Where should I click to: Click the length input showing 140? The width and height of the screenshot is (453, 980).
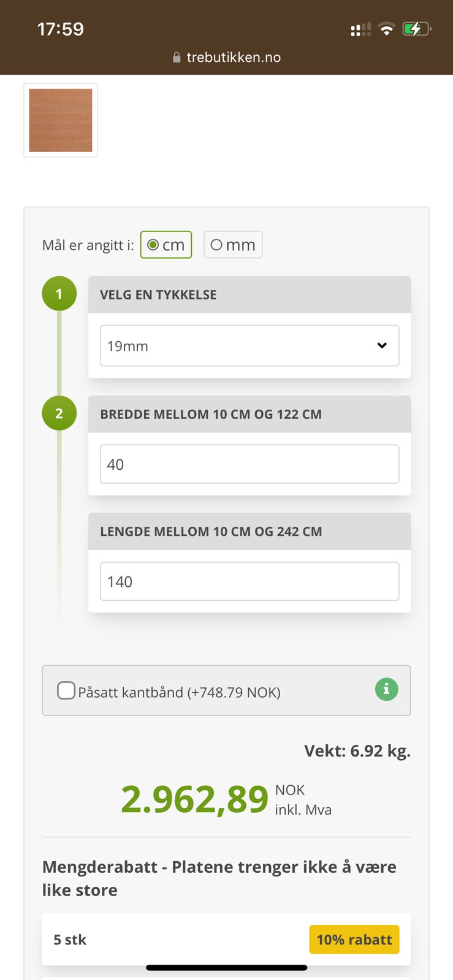(249, 581)
